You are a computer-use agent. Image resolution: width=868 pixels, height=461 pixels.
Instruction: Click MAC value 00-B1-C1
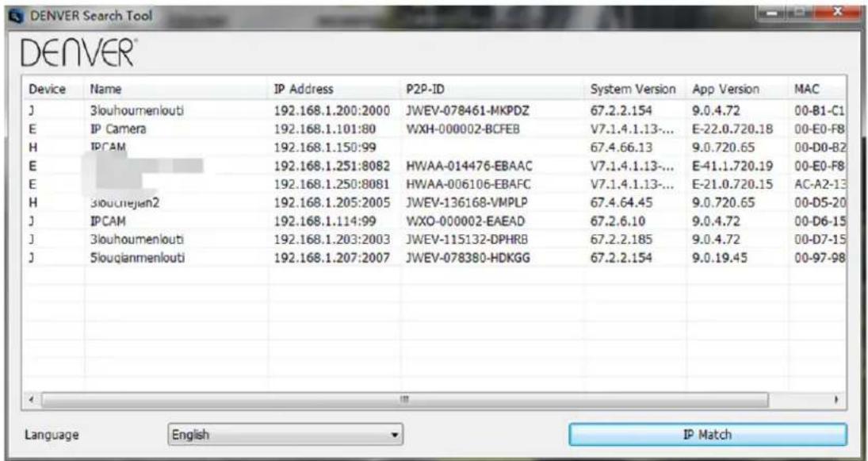coord(820,111)
